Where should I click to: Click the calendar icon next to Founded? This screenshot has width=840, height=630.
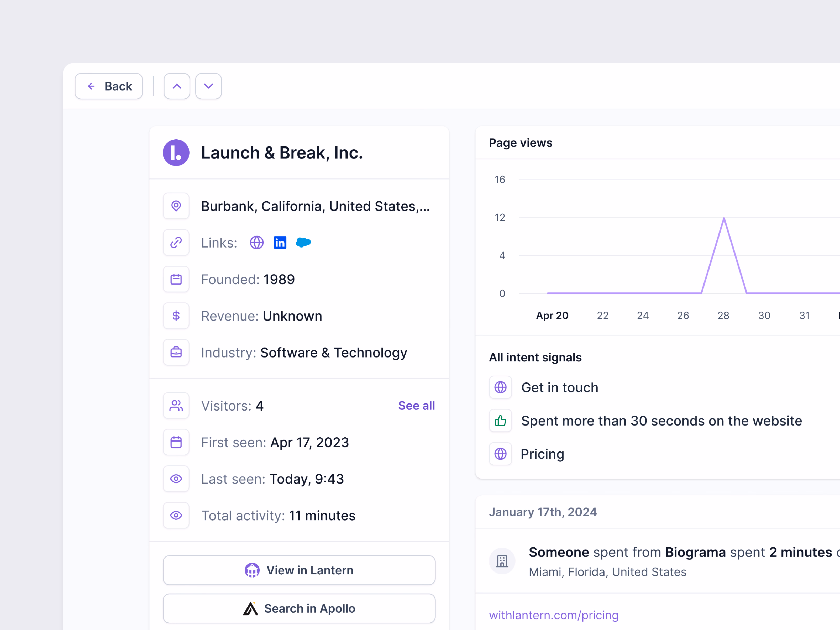click(176, 279)
